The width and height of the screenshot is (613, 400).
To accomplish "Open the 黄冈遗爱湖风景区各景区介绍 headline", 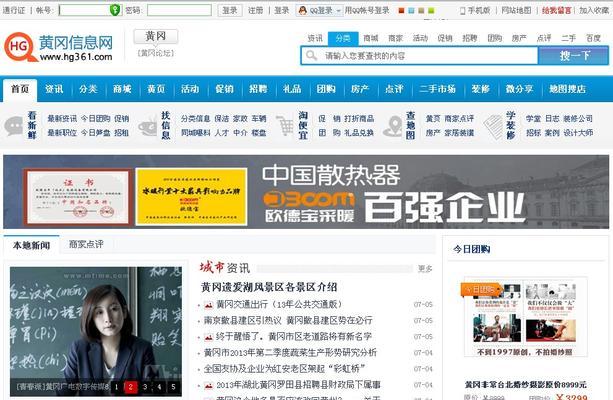I will tap(269, 287).
